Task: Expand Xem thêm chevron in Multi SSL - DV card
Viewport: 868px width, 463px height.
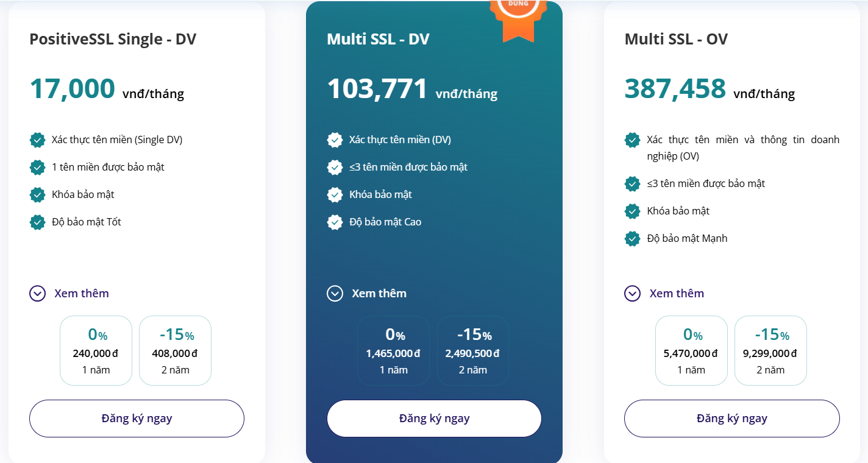Action: pyautogui.click(x=335, y=294)
